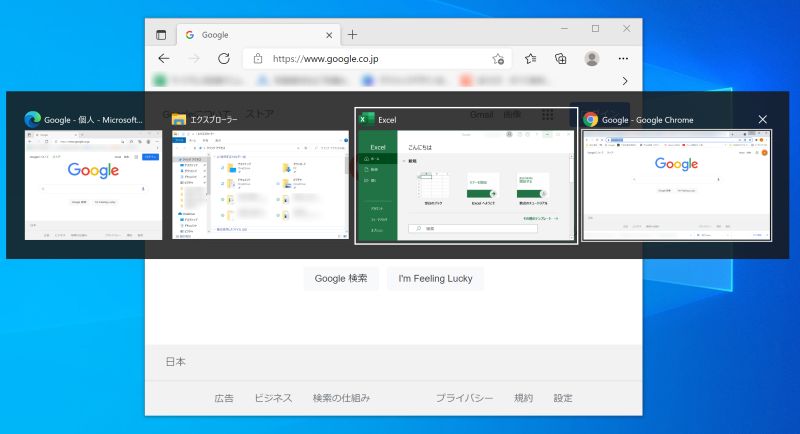This screenshot has width=800, height=434.
Task: Open the Edge profile avatar
Action: click(x=592, y=59)
